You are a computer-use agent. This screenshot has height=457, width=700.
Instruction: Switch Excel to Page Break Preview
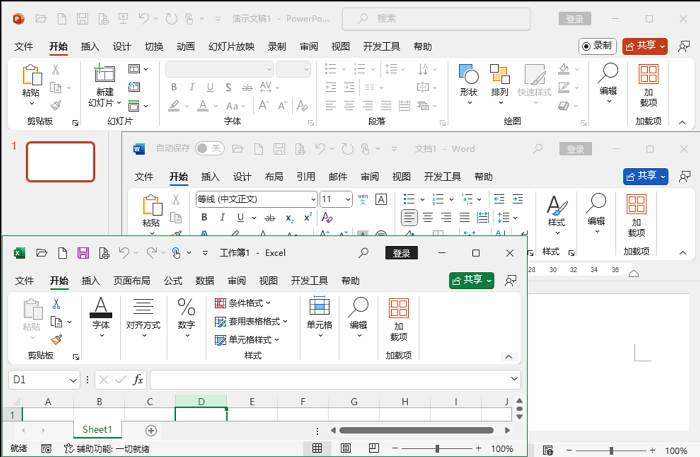click(374, 448)
